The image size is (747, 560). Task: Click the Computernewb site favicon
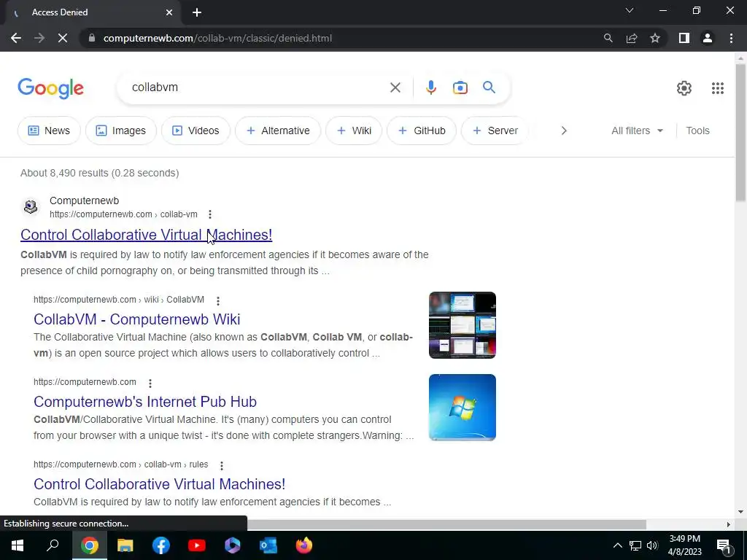pyautogui.click(x=31, y=206)
